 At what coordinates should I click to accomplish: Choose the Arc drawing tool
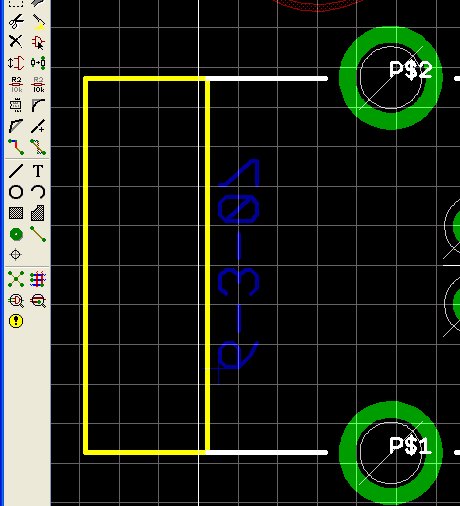pos(38,192)
